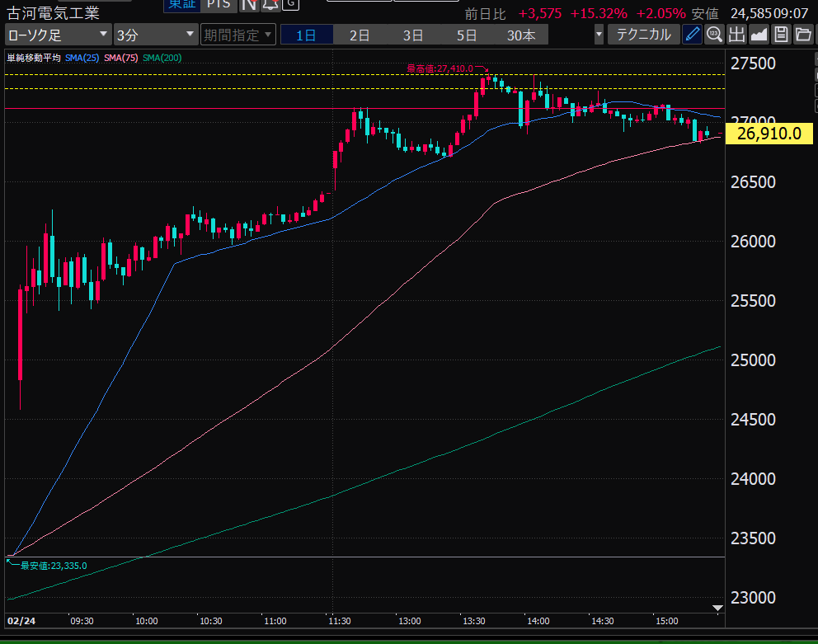Click the N news icon
The height and width of the screenshot is (644, 818).
[249, 4]
